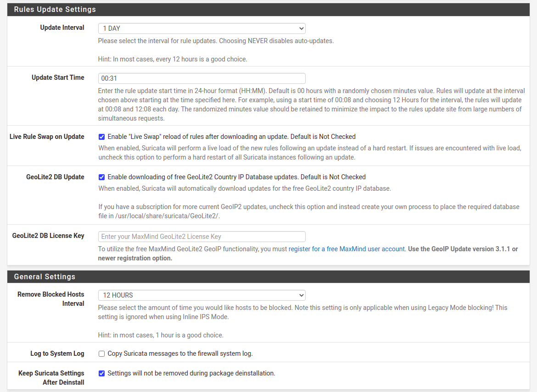
Task: Click the 'GeoLite2 DB Update' row label
Action: (x=55, y=177)
